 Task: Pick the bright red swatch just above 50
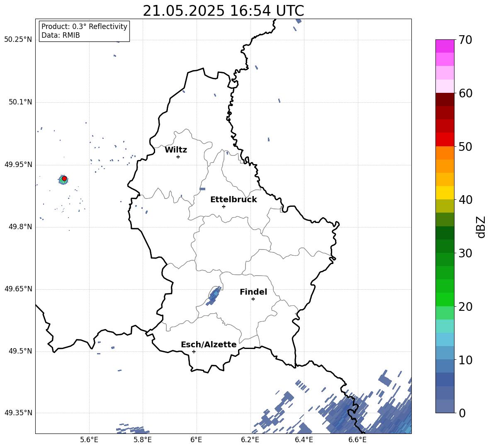click(x=445, y=140)
